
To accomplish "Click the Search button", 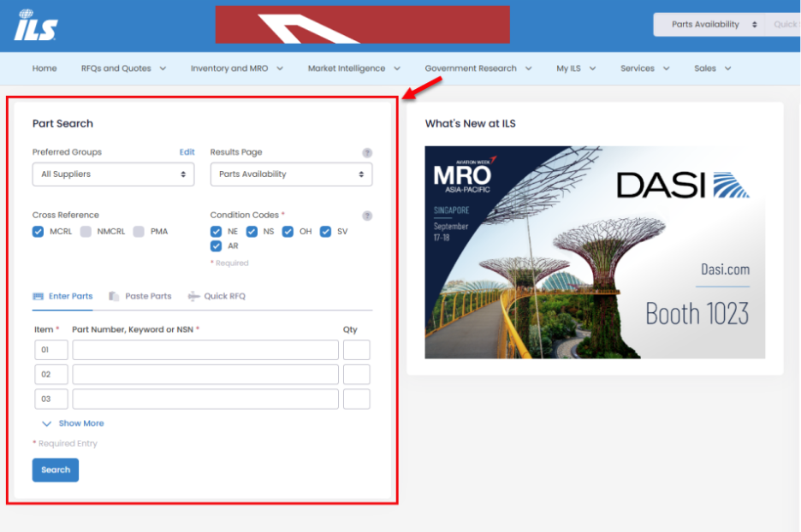I will tap(56, 470).
